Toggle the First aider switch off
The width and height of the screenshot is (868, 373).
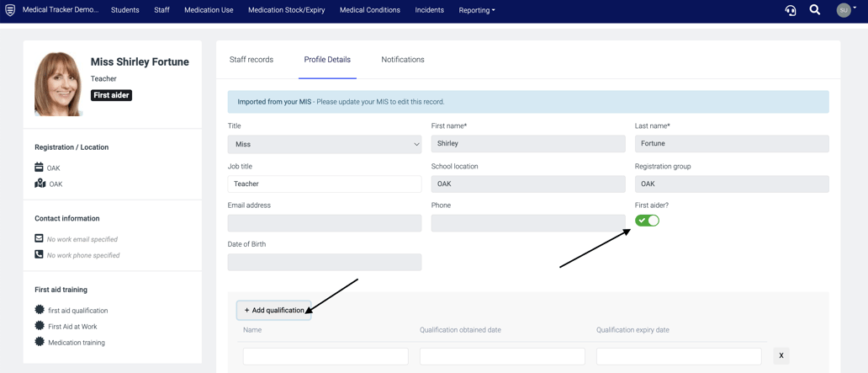pyautogui.click(x=647, y=221)
